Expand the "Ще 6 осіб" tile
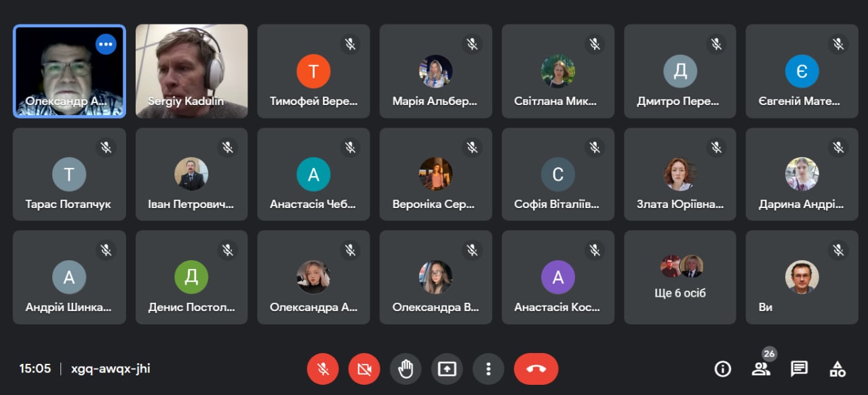Screen dimensions: 868x395 680,277
